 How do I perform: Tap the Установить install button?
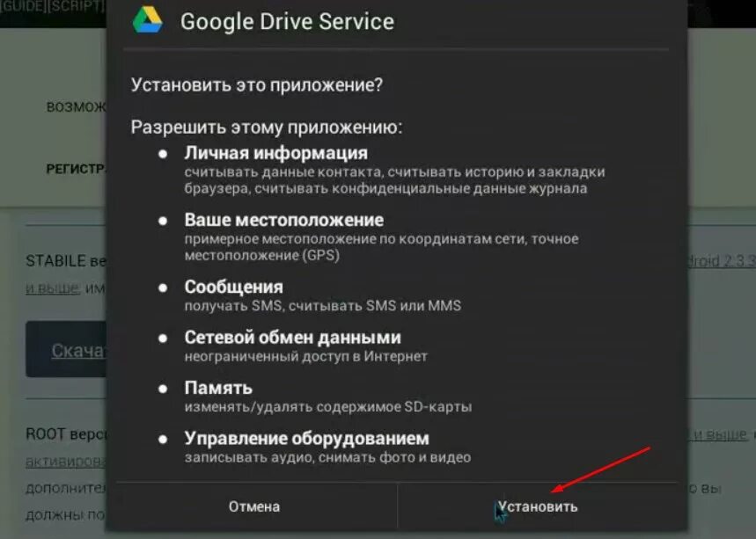537,506
